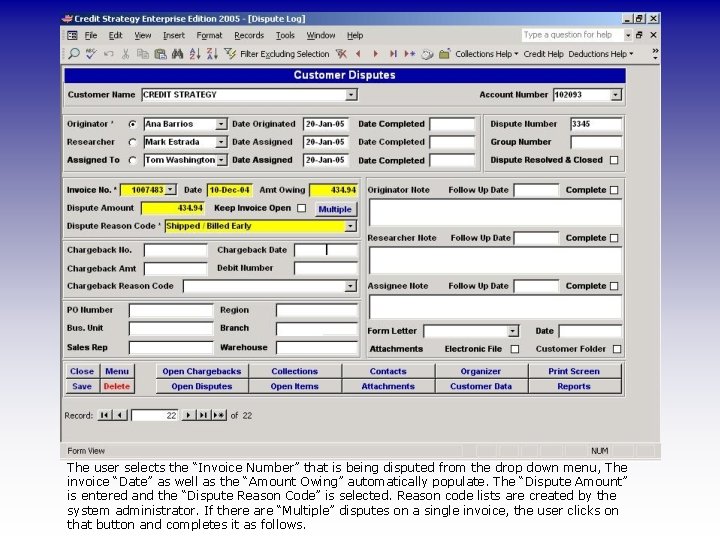
Task: Click the undo arrow icon
Action: coord(108,54)
